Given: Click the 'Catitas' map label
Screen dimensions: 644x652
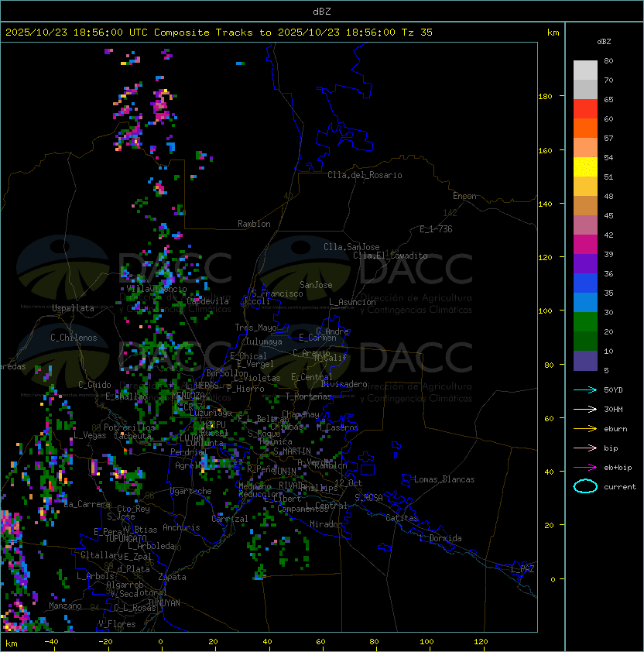Looking at the screenshot, I should click(x=402, y=518).
